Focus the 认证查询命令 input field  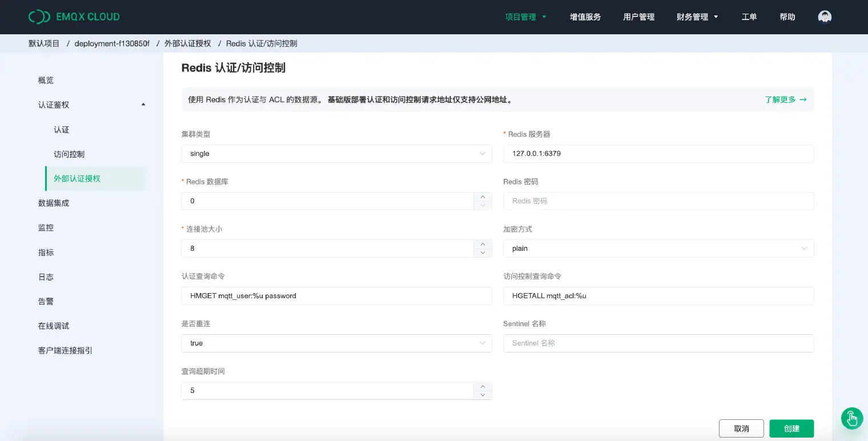pyautogui.click(x=336, y=296)
